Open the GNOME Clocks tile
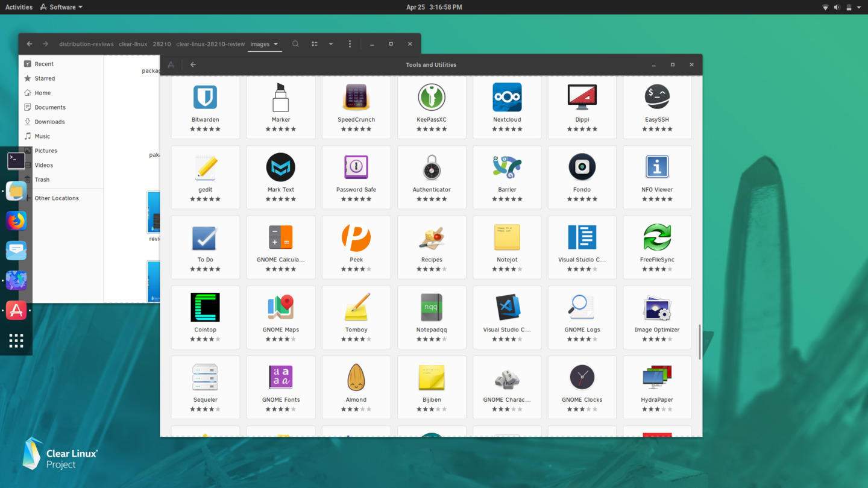This screenshot has height=488, width=868. (582, 387)
